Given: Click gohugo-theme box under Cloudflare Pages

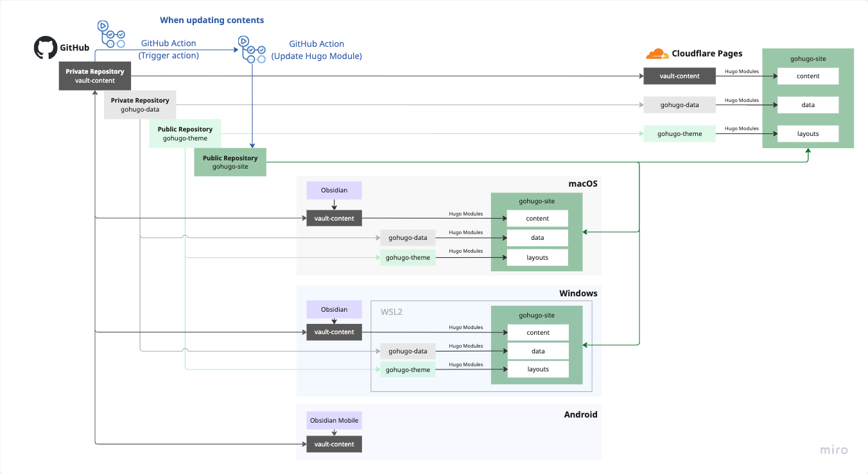Looking at the screenshot, I should (x=680, y=133).
